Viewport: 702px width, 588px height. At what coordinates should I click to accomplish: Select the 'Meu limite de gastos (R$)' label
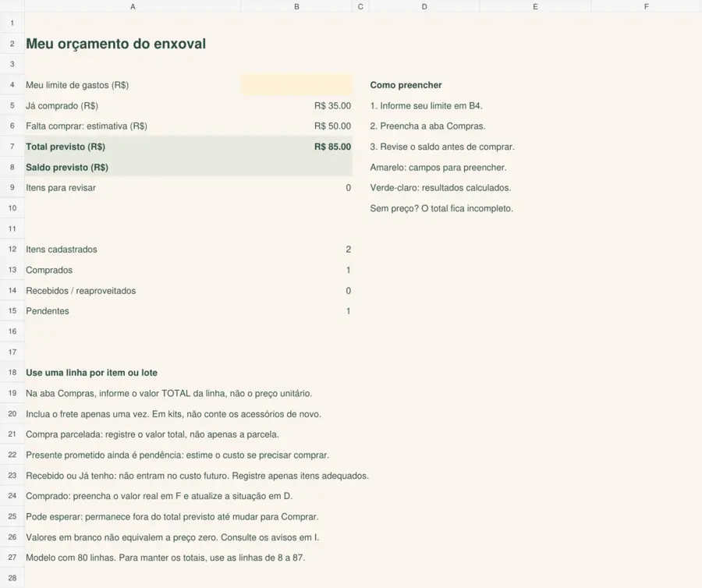click(77, 85)
